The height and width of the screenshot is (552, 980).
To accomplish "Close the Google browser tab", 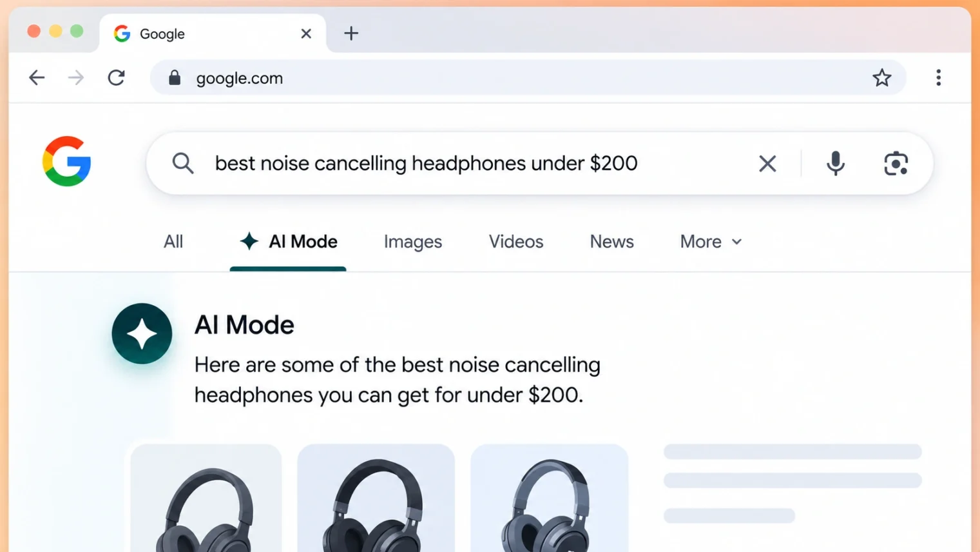I will click(306, 34).
